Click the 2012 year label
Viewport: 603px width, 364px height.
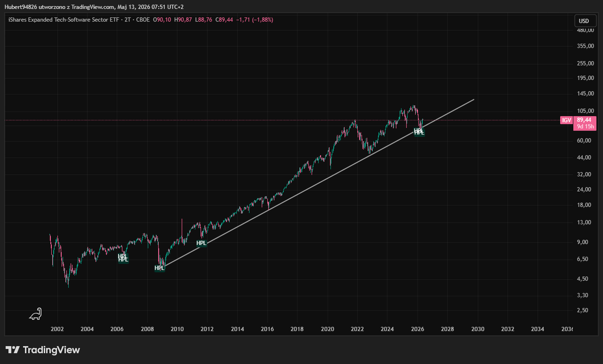(207, 329)
